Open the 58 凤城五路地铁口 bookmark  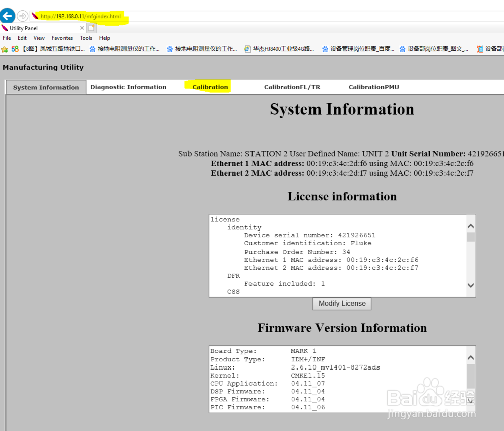pyautogui.click(x=48, y=49)
